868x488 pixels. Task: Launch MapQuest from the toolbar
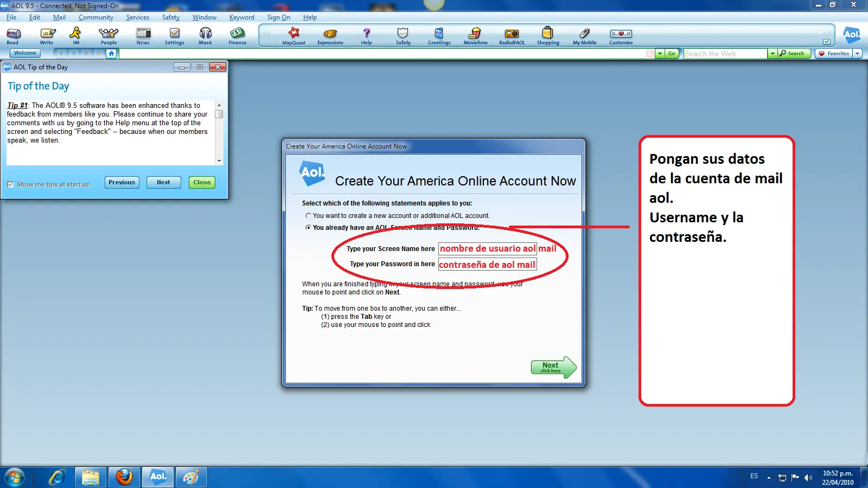point(293,36)
